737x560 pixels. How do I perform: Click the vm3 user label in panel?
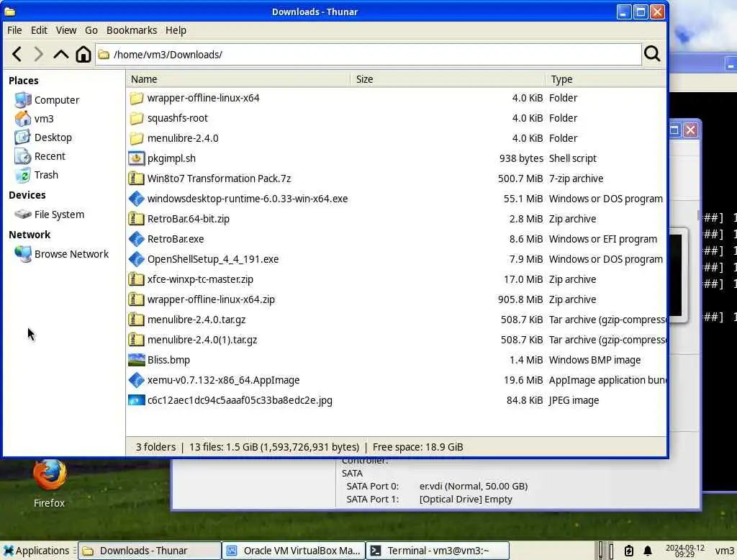point(724,551)
